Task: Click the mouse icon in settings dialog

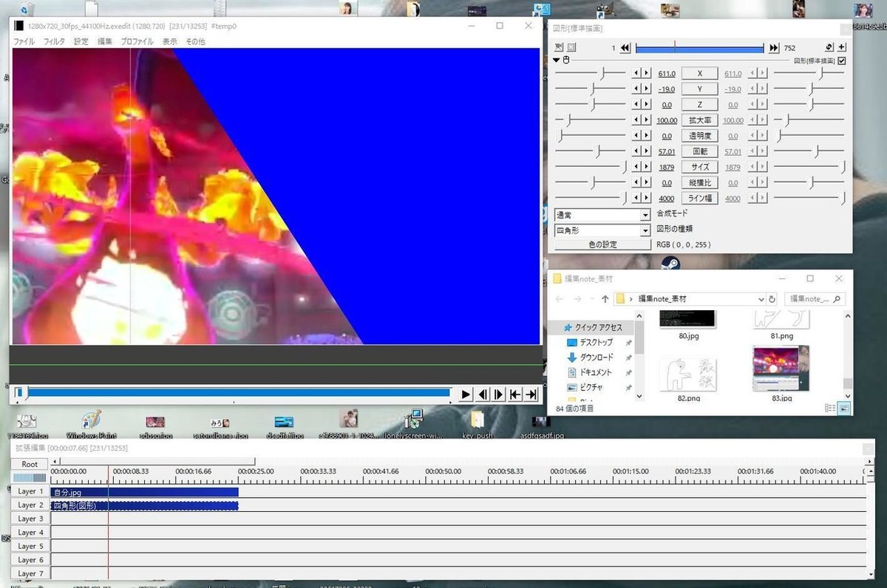Action: [566, 60]
